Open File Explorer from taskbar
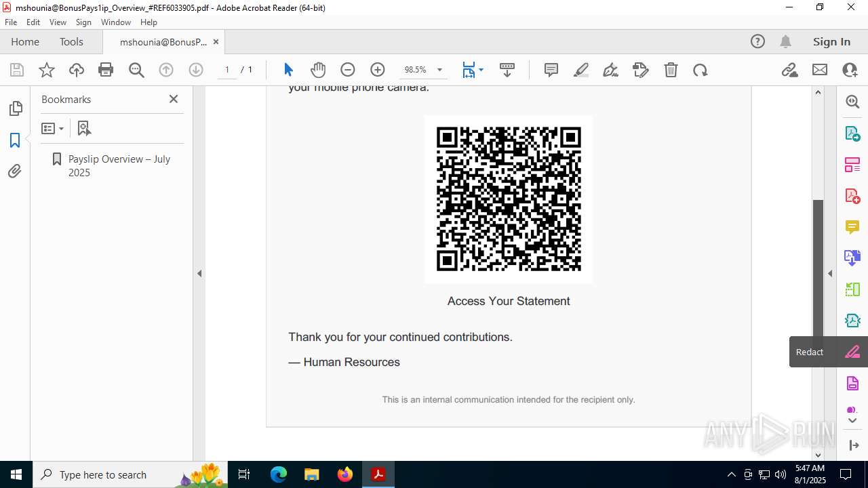This screenshot has height=488, width=868. [312, 474]
